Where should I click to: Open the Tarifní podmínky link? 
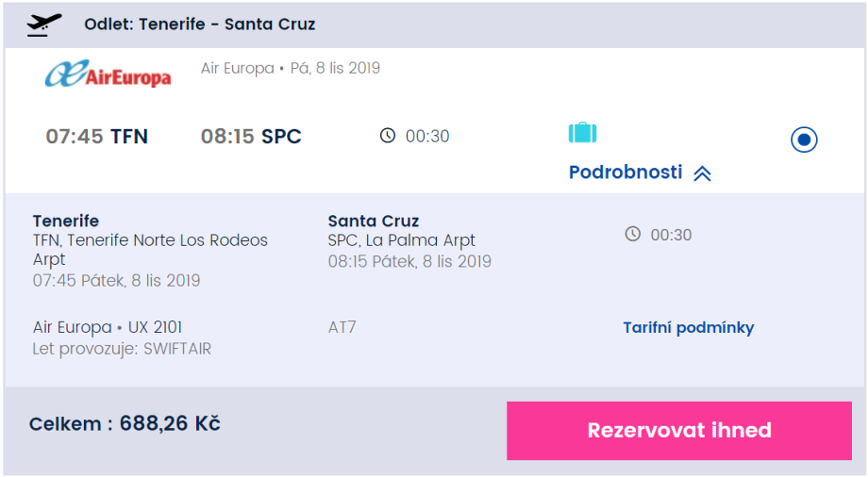tap(689, 328)
